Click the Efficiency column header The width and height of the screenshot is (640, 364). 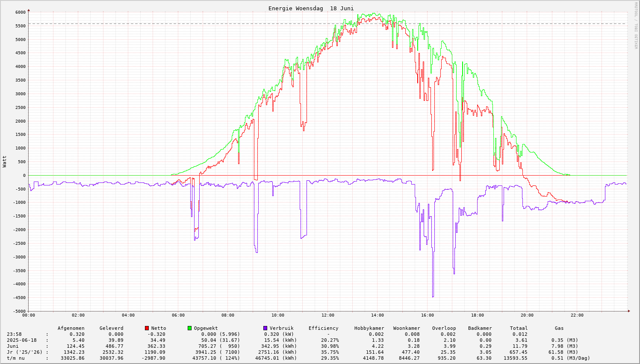(x=323, y=328)
